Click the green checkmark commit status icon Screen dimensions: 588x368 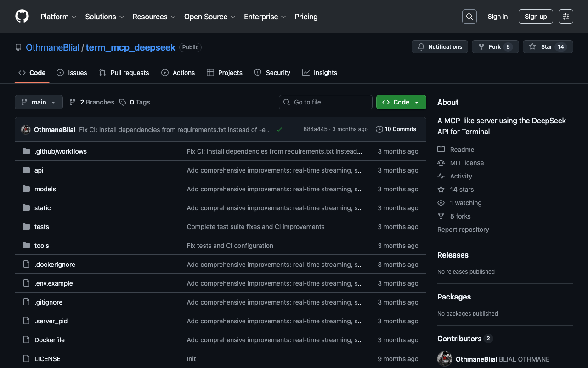coord(279,130)
